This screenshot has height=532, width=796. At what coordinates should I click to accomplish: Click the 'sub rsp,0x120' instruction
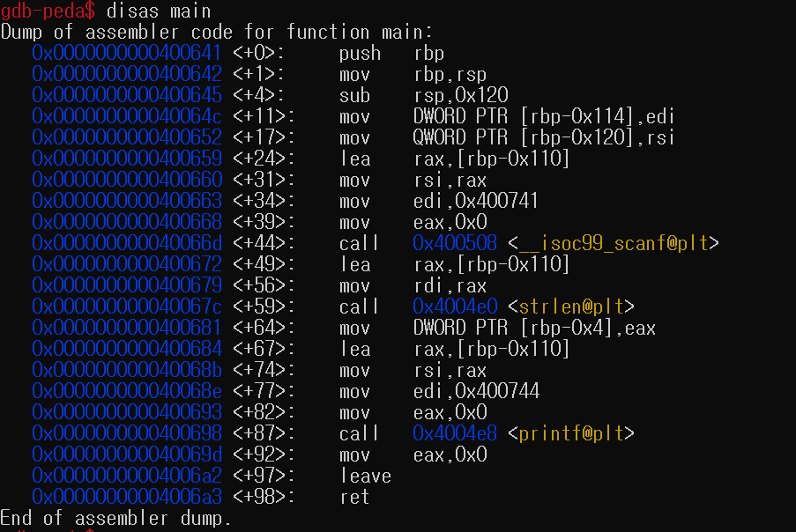423,95
